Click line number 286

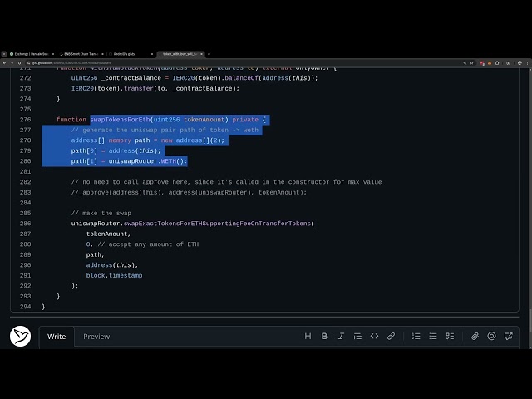point(25,224)
